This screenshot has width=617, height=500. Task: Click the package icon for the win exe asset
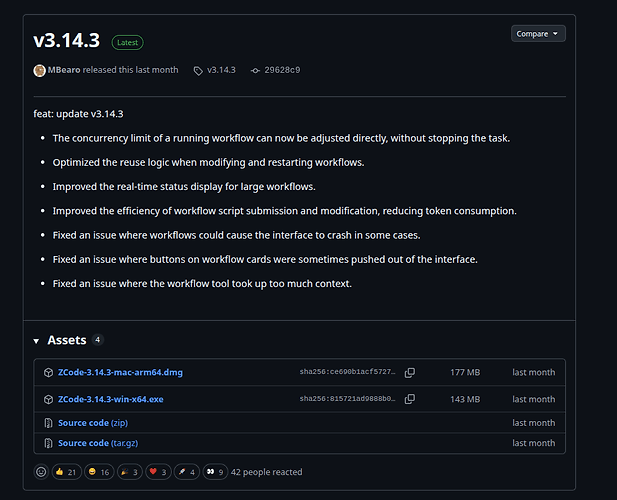pyautogui.click(x=48, y=400)
